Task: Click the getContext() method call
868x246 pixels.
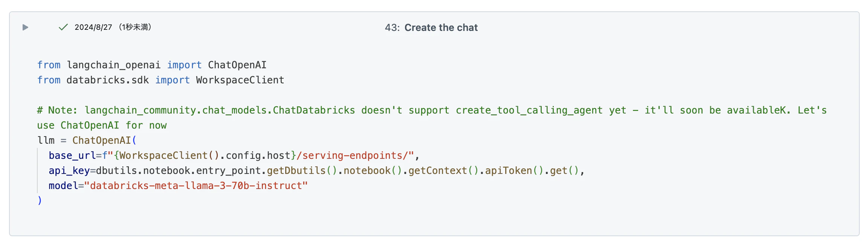Action: click(x=443, y=171)
